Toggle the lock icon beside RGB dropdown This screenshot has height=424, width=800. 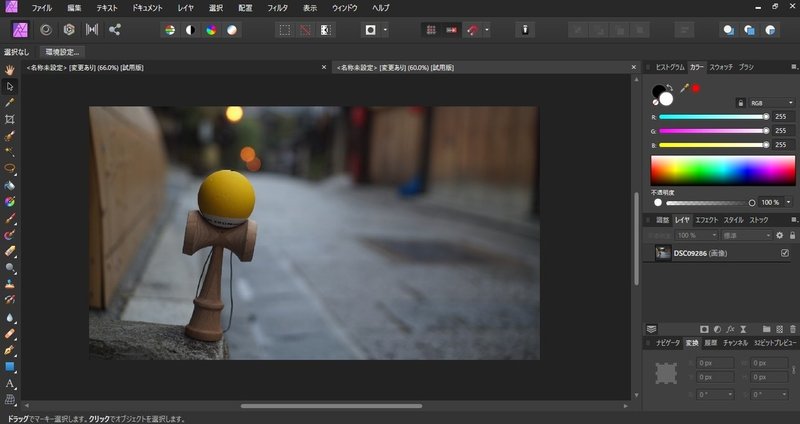click(740, 102)
